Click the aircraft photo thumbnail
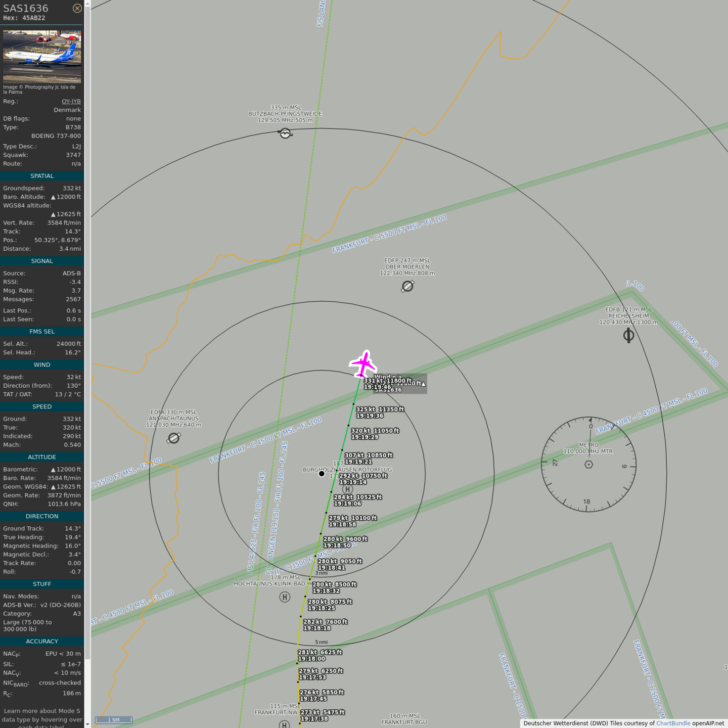728x728 pixels. [x=42, y=56]
